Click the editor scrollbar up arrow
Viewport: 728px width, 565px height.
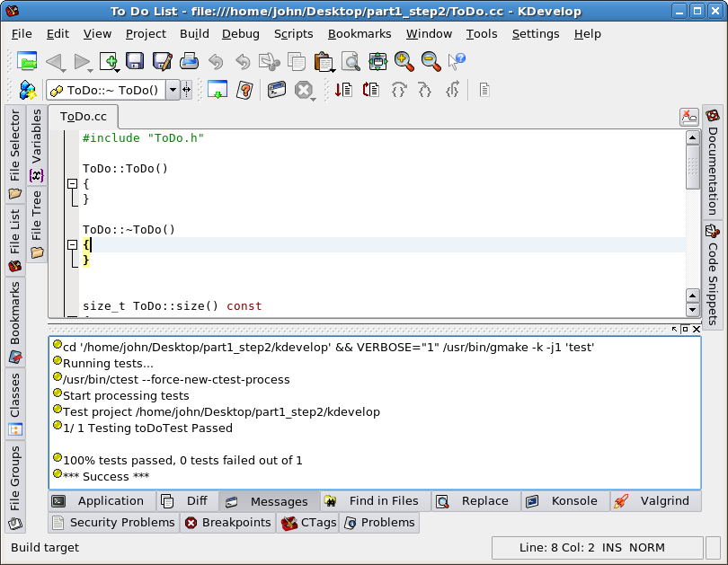pos(693,137)
